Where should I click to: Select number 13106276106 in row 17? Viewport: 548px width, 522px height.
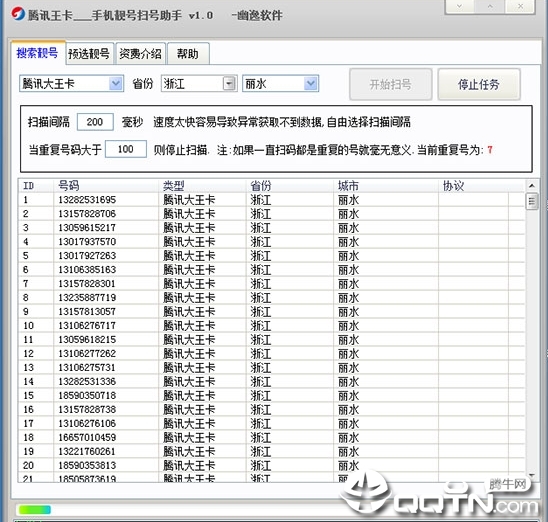[87, 423]
